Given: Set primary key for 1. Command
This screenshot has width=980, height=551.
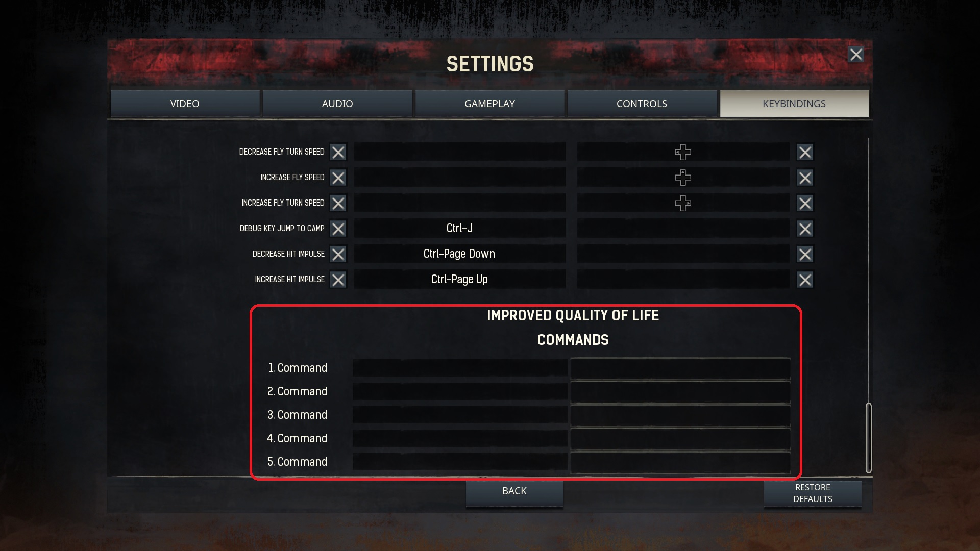Looking at the screenshot, I should pyautogui.click(x=460, y=368).
